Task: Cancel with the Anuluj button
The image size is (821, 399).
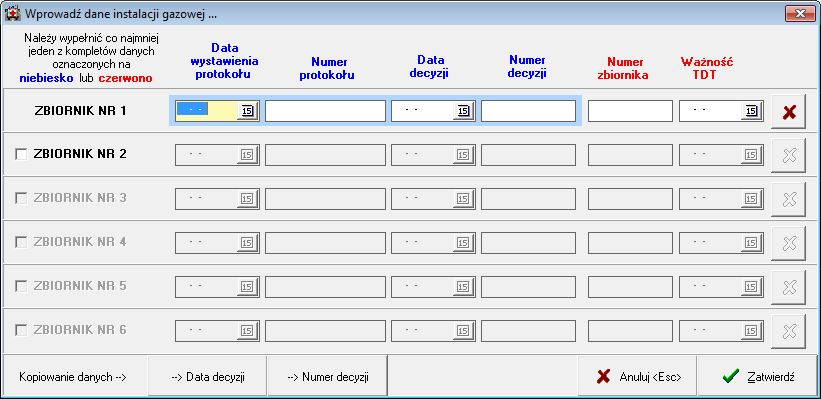Action: coord(638,376)
